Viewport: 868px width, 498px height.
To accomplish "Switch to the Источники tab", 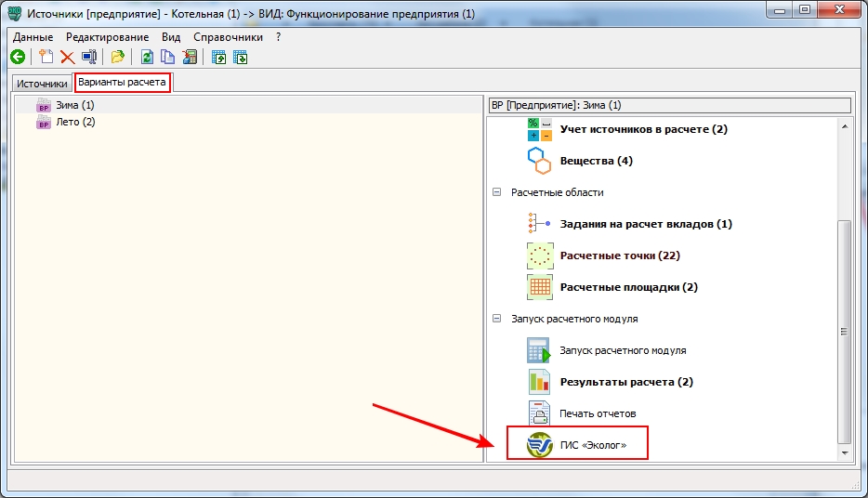I will click(x=42, y=84).
